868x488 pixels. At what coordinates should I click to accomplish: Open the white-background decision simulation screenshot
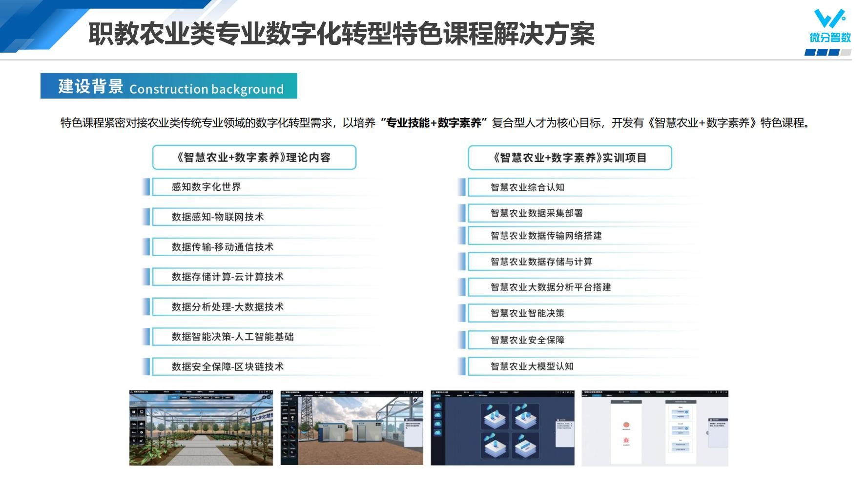point(655,428)
